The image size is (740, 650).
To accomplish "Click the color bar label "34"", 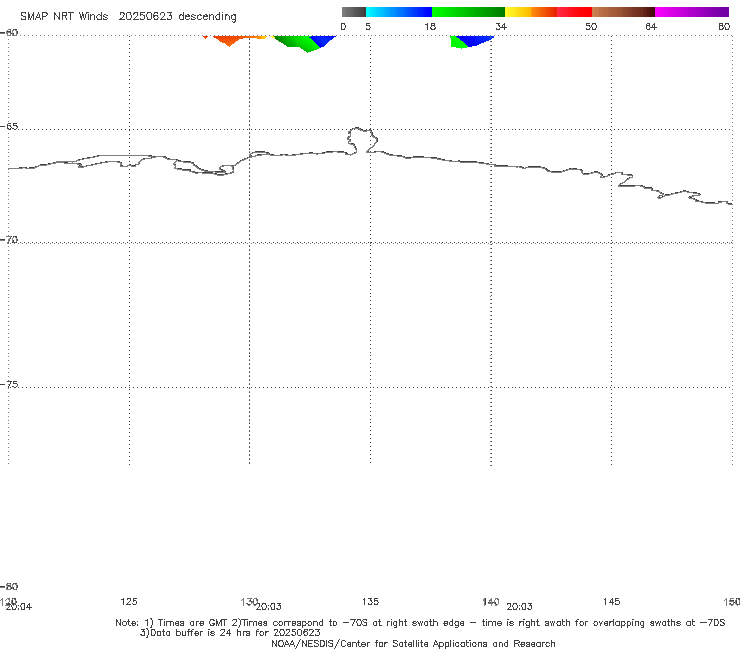I will point(501,26).
